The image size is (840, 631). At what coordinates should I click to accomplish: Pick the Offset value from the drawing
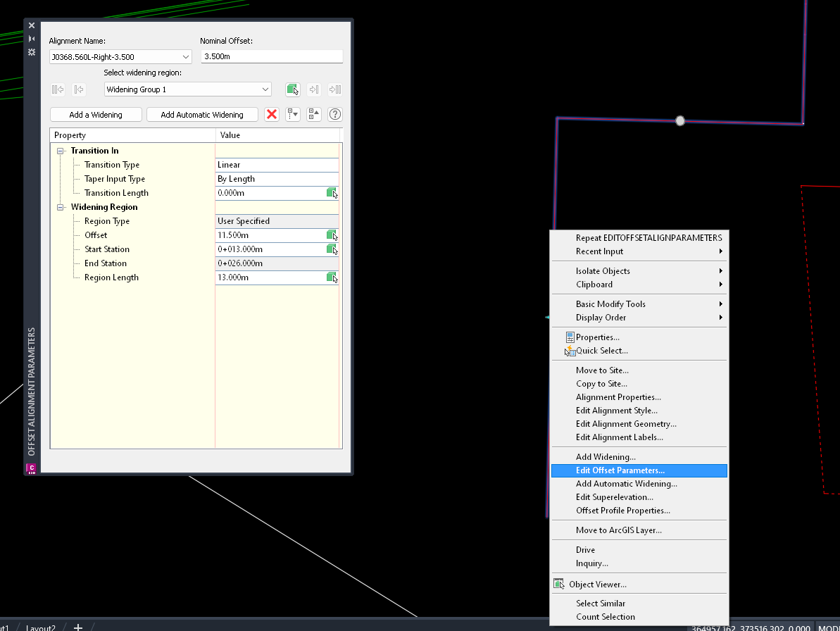(332, 235)
